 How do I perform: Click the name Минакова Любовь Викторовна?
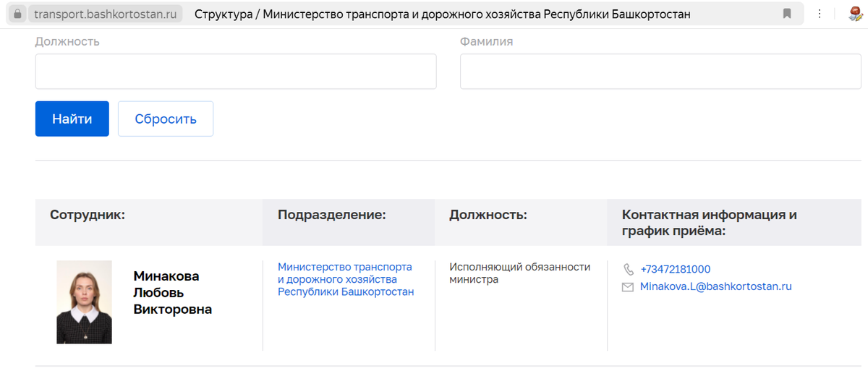173,293
